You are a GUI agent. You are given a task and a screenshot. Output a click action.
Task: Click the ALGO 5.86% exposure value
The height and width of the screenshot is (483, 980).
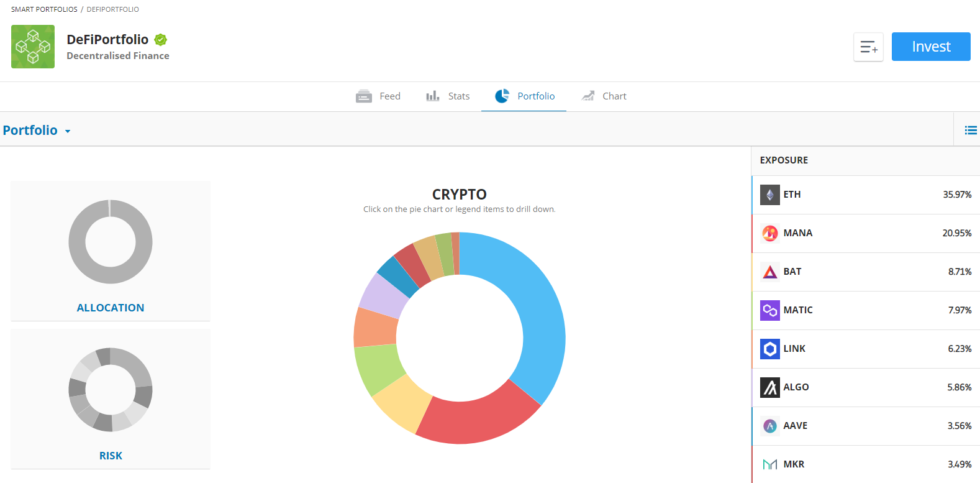pos(960,387)
